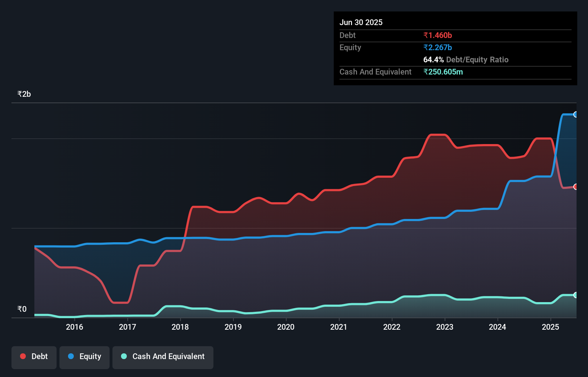Select the 2025 axis label

pyautogui.click(x=551, y=327)
